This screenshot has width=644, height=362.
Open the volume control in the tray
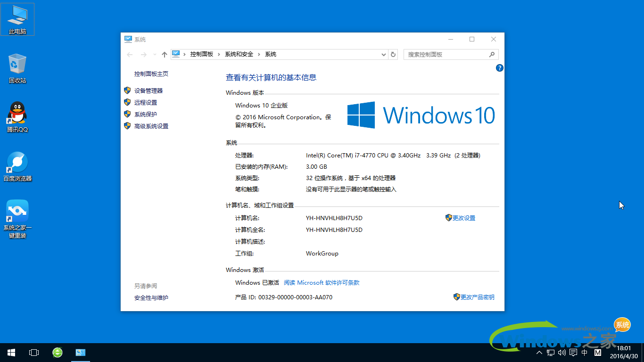click(561, 352)
